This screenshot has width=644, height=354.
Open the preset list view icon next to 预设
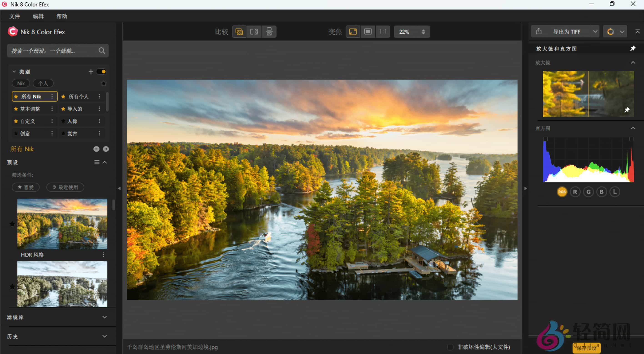[97, 162]
